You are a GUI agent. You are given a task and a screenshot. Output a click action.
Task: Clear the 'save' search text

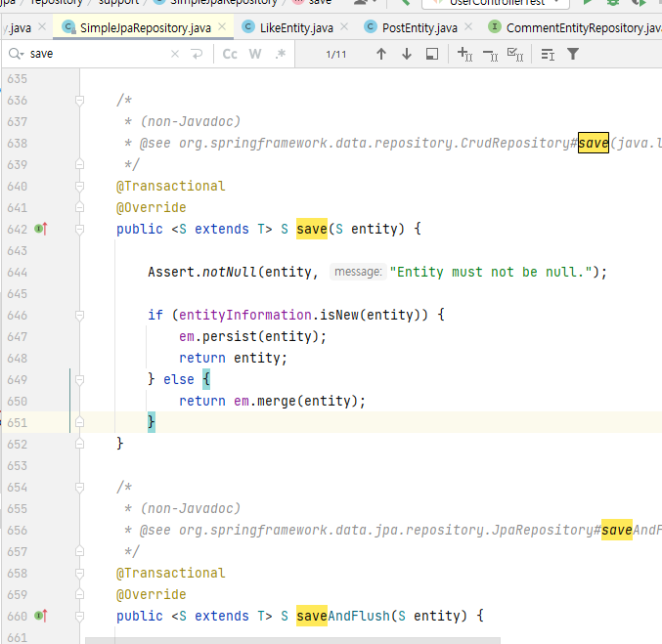(x=175, y=54)
